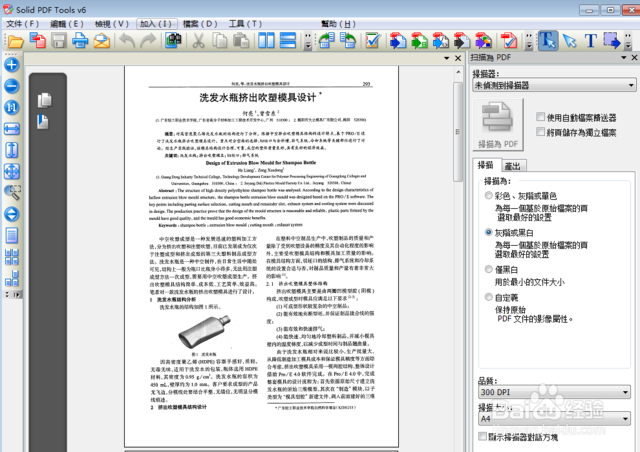Click the open folder toolbar icon
640x452 pixels.
coord(16,41)
